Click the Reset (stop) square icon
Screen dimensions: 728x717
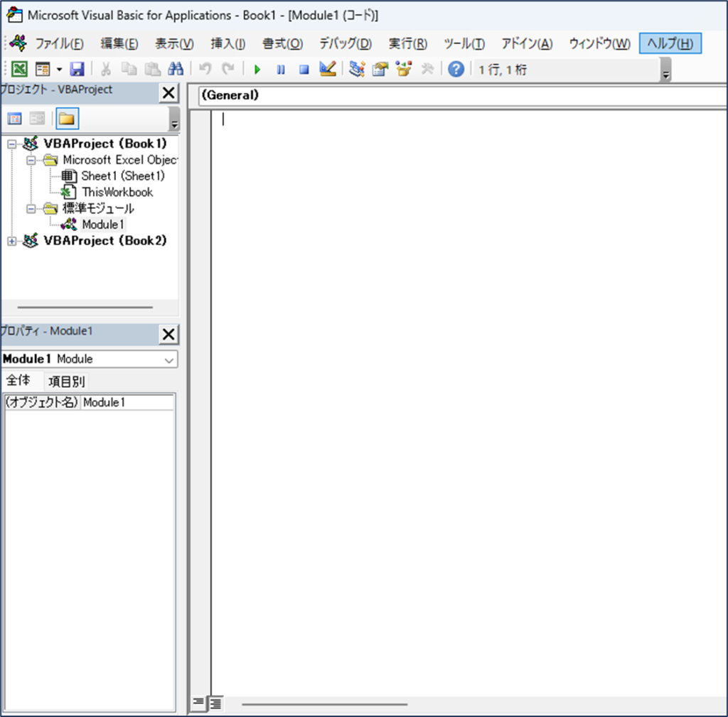click(x=304, y=70)
